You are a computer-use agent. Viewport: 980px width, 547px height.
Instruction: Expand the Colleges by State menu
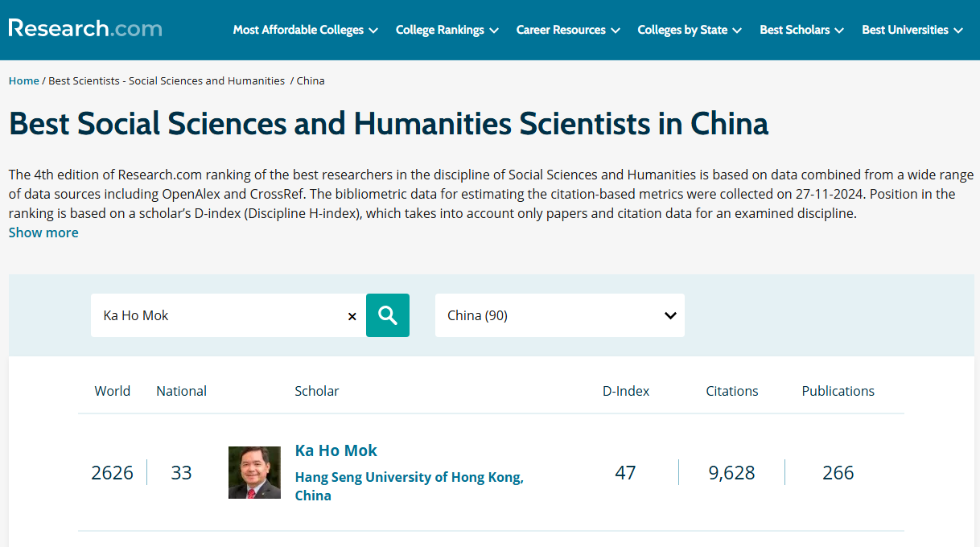tap(690, 30)
